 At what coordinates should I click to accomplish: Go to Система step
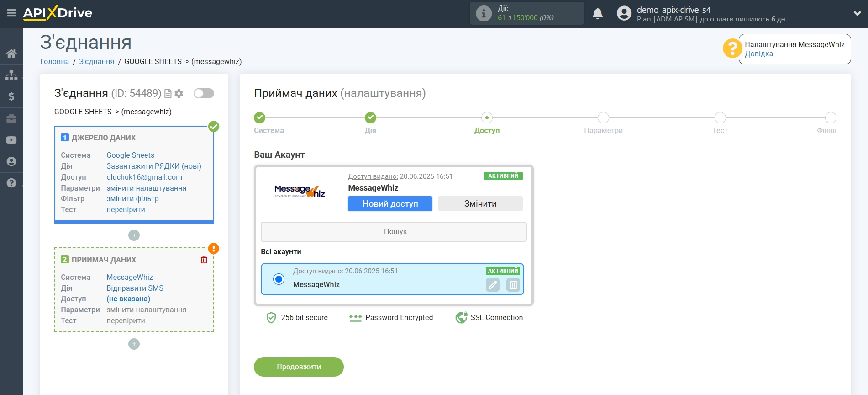[x=259, y=118]
